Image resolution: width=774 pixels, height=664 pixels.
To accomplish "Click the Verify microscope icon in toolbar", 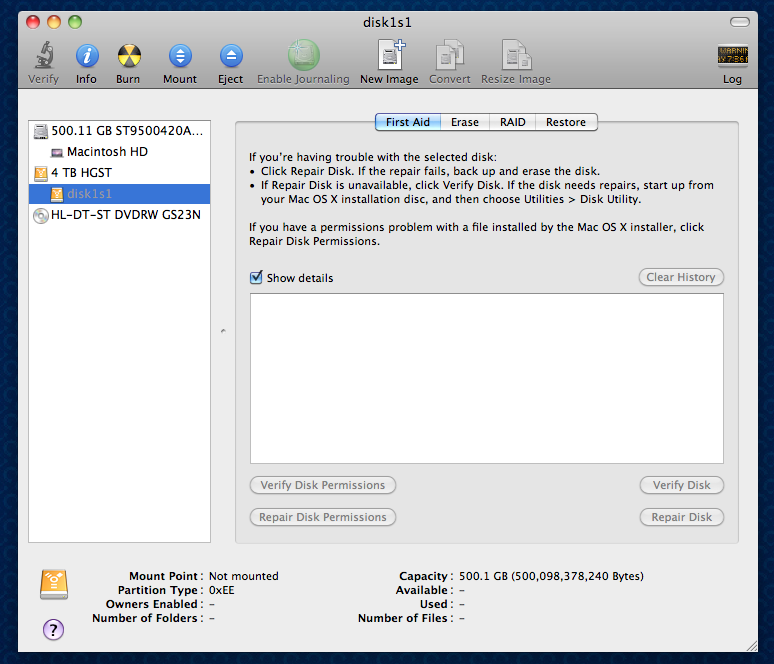I will click(x=44, y=55).
